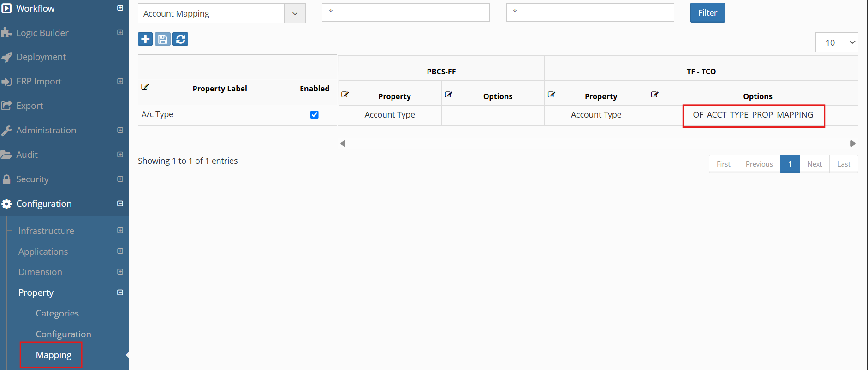Click edit icon beside TF - TCO Options header
Viewport: 868px width, 370px height.
coord(655,95)
